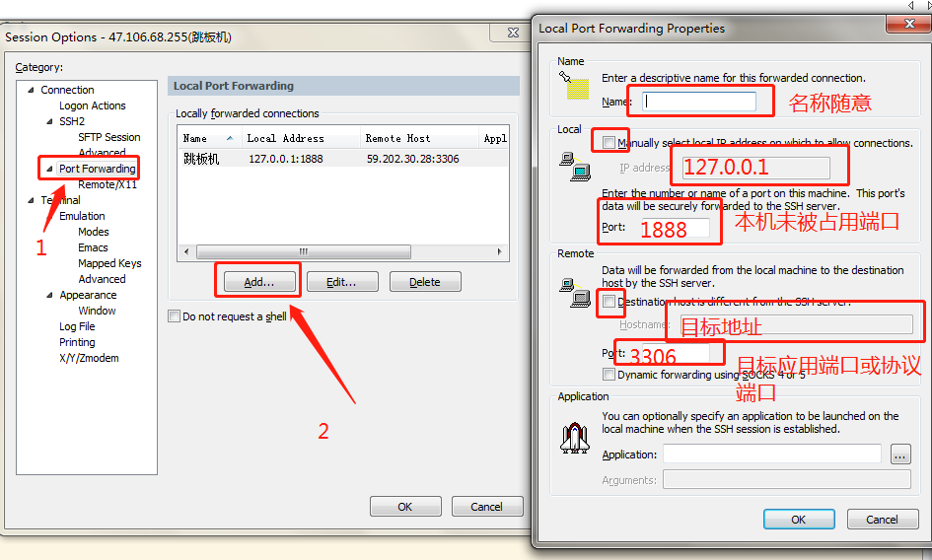The image size is (932, 560).
Task: Tick Do not request a shell
Action: (175, 316)
